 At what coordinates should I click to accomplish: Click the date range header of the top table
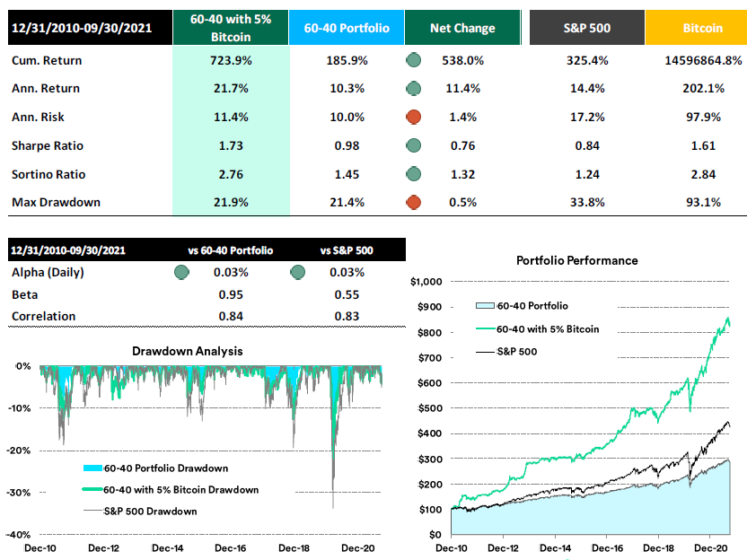pyautogui.click(x=90, y=28)
